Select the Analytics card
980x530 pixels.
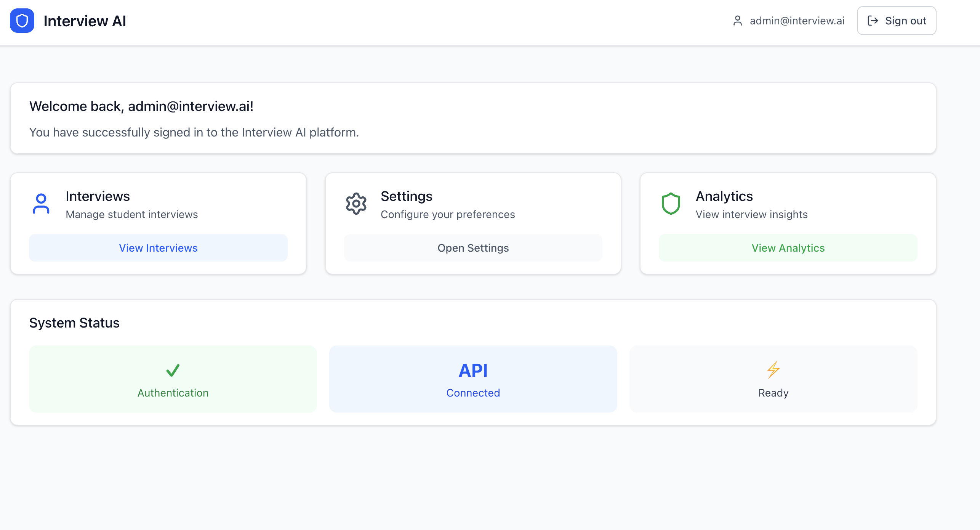788,223
